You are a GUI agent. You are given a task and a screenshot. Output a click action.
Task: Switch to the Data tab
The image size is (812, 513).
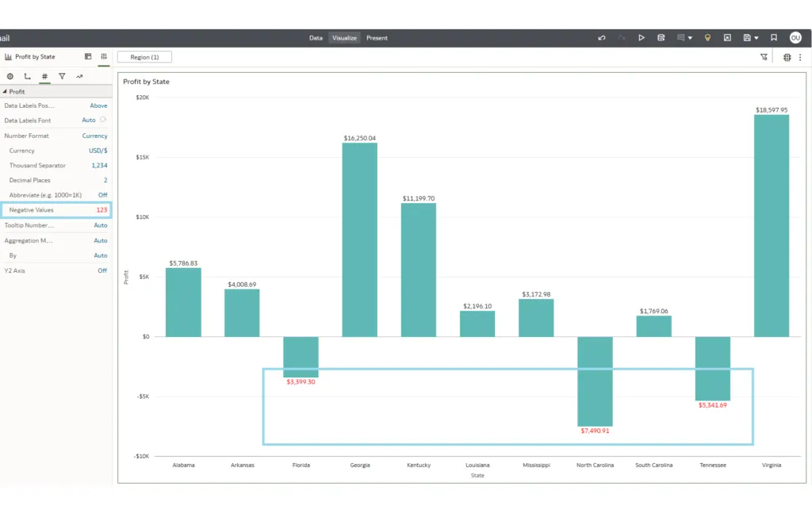(x=316, y=37)
